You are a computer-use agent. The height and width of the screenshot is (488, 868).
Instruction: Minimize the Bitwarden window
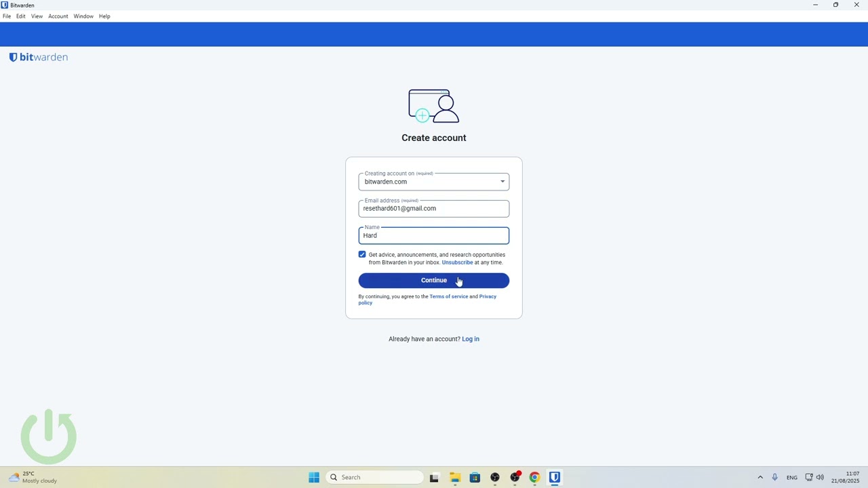pos(815,5)
